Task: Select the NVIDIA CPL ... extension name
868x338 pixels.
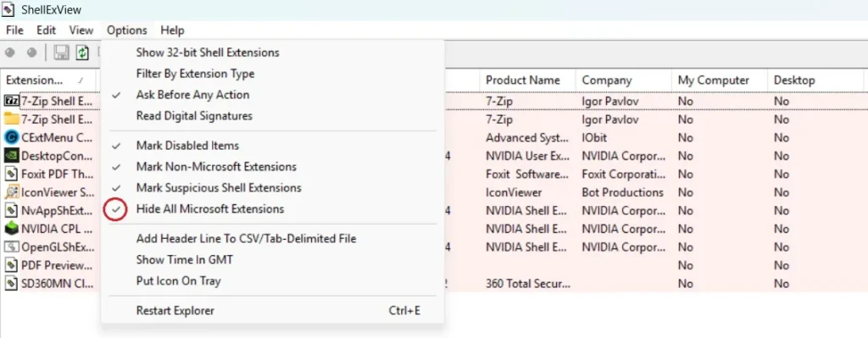Action: tap(58, 229)
